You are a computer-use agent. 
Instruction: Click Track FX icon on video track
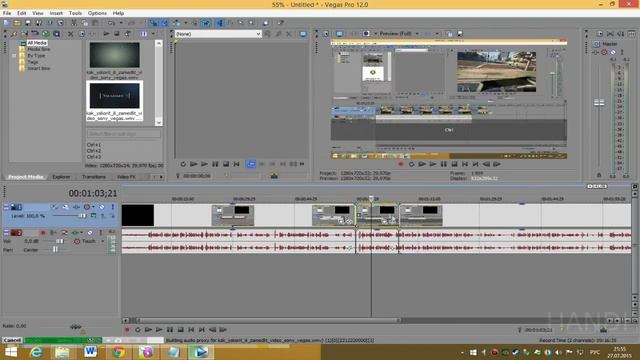point(76,207)
